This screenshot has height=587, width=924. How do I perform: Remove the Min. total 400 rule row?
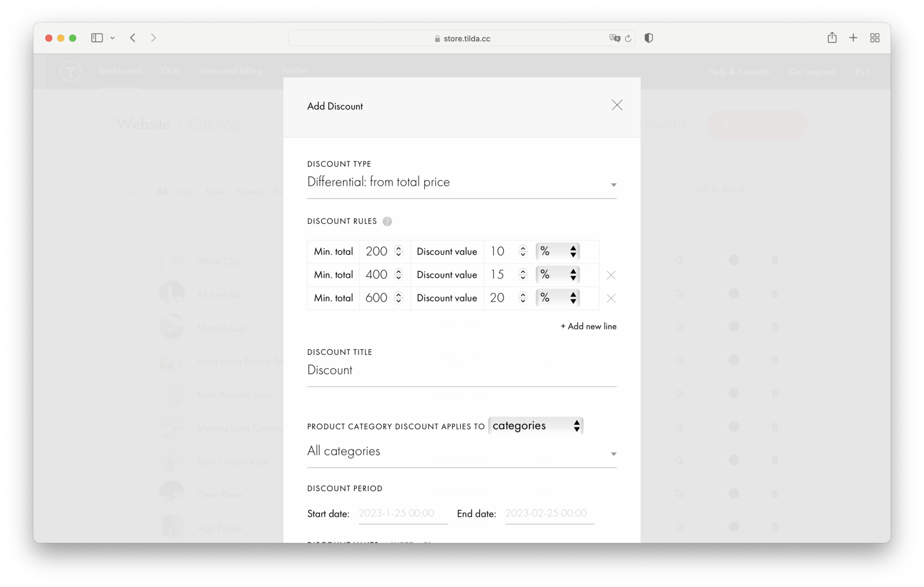click(x=610, y=275)
